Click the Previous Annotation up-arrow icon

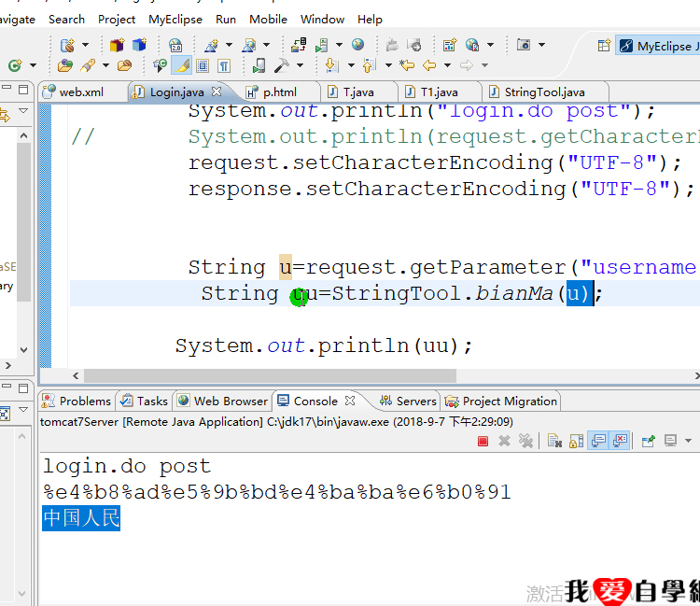(x=369, y=65)
